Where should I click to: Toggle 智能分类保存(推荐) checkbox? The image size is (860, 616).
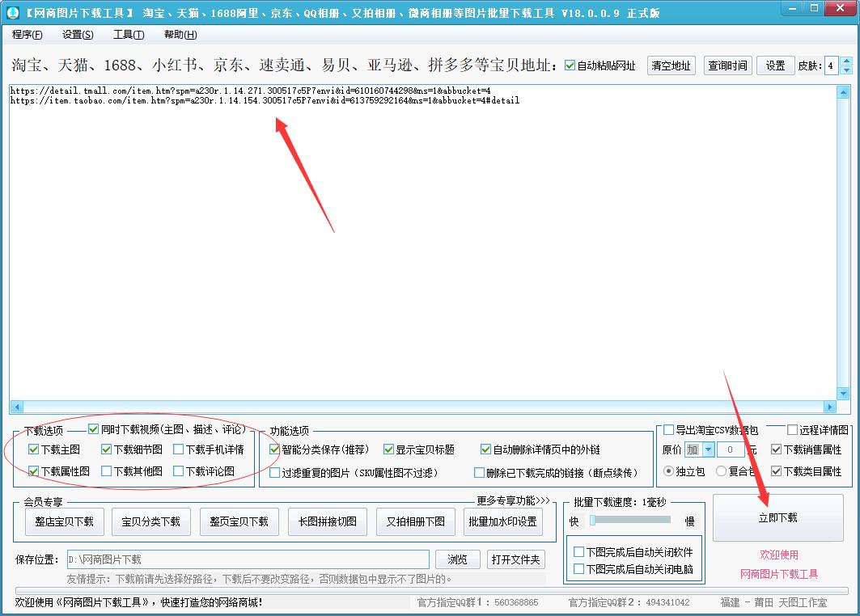coord(274,449)
